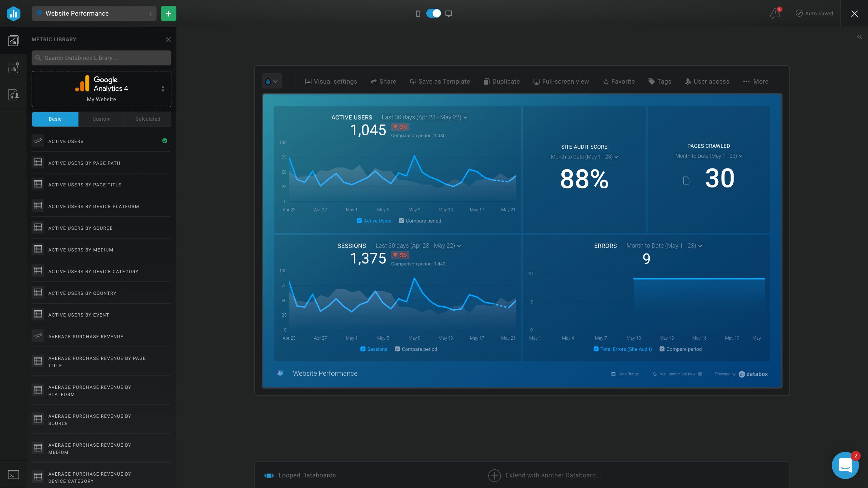Click the page icon in Pages Crawled
868x488 pixels.
click(x=686, y=181)
